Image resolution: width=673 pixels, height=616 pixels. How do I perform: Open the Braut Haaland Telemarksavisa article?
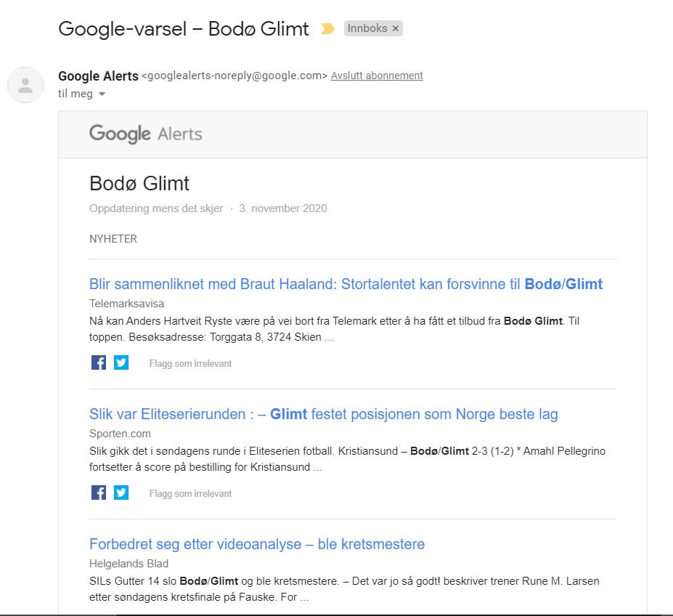click(346, 284)
